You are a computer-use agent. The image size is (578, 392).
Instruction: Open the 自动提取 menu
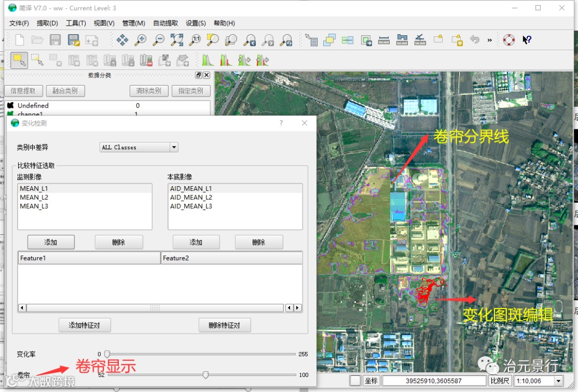165,23
